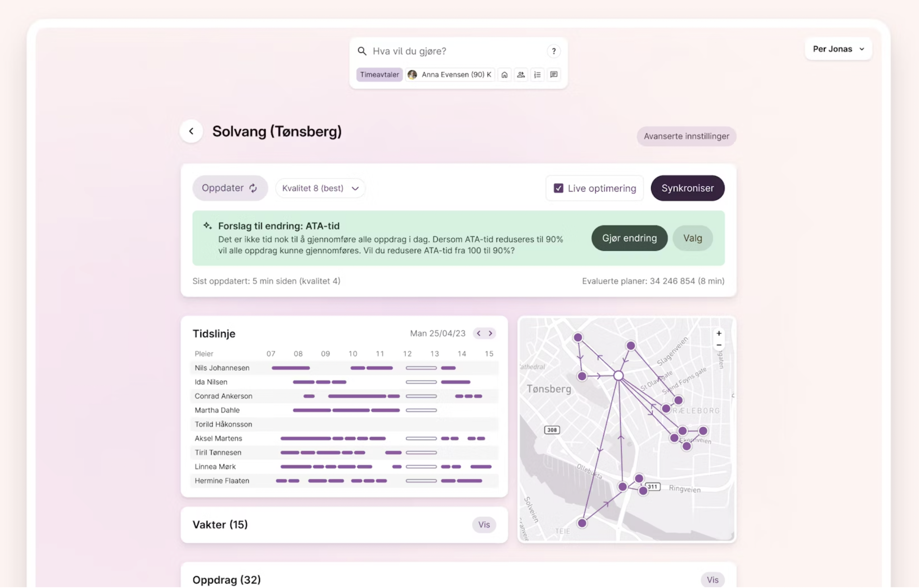Open Kvalitet 8 (best) dropdown
Screen dimensions: 919x588
pyautogui.click(x=320, y=188)
